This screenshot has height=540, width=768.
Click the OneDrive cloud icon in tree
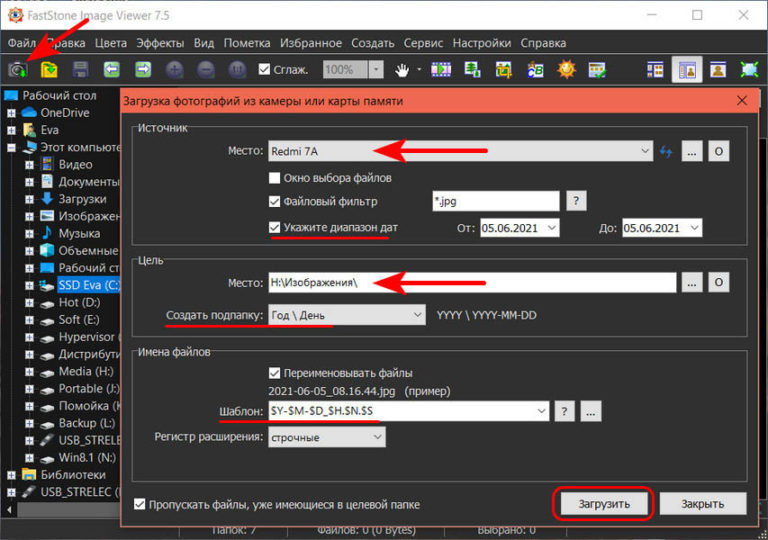tap(28, 113)
